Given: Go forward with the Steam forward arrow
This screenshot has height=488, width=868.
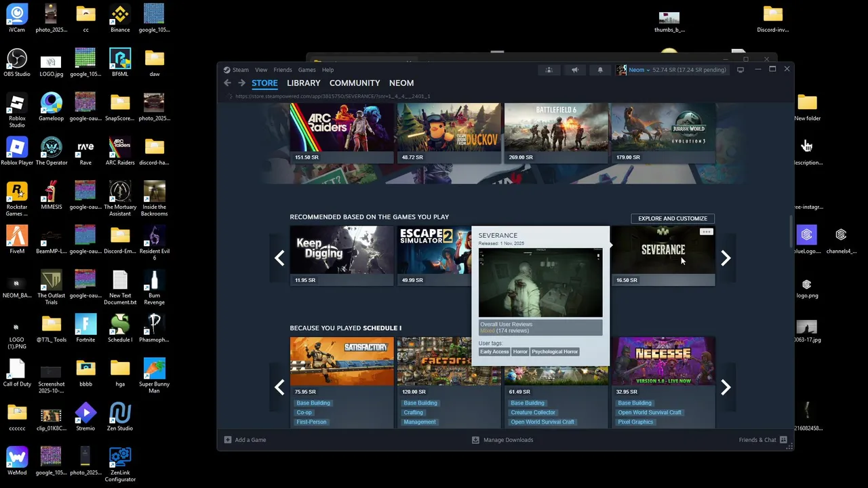Looking at the screenshot, I should (x=241, y=83).
